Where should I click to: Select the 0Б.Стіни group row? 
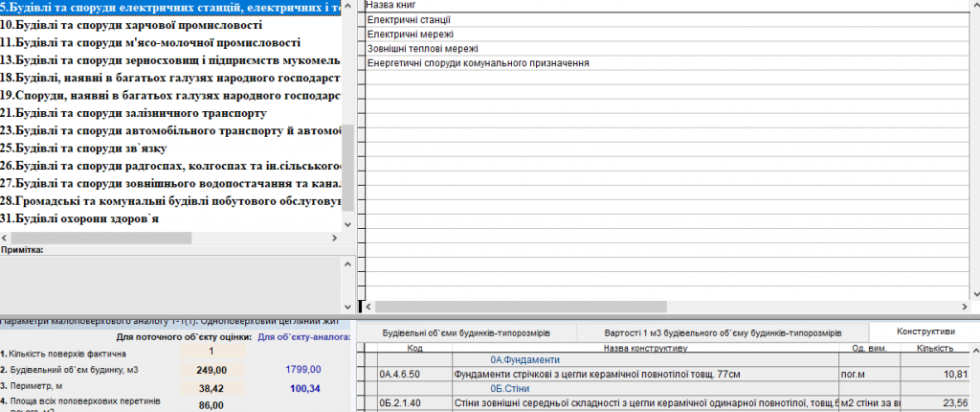(x=646, y=389)
